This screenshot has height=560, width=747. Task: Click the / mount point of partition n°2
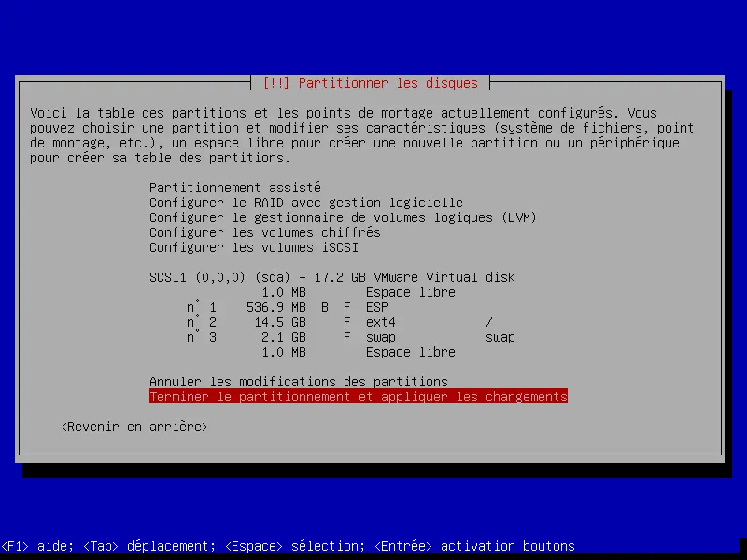[489, 322]
